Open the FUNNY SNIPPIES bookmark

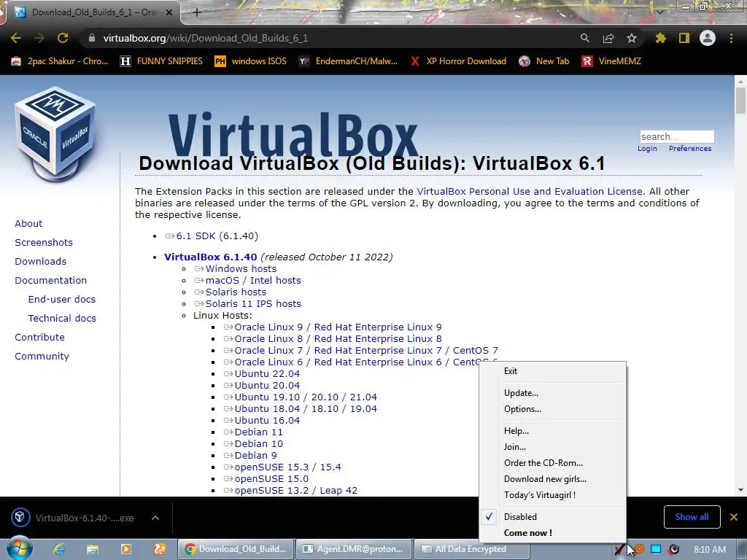pos(161,61)
